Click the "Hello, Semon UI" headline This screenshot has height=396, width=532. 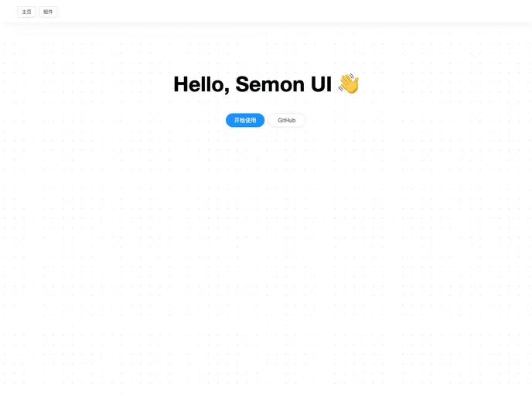tap(255, 84)
